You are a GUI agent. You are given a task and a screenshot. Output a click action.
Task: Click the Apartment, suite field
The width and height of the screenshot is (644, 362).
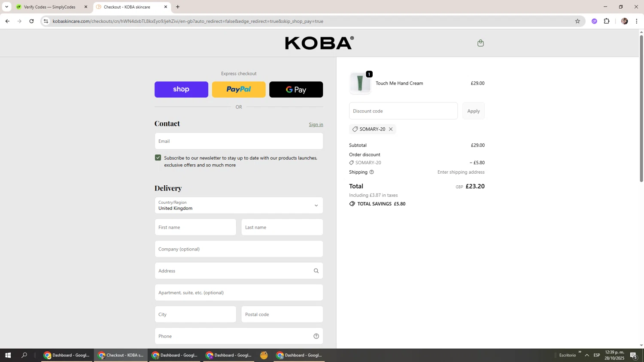tap(239, 293)
